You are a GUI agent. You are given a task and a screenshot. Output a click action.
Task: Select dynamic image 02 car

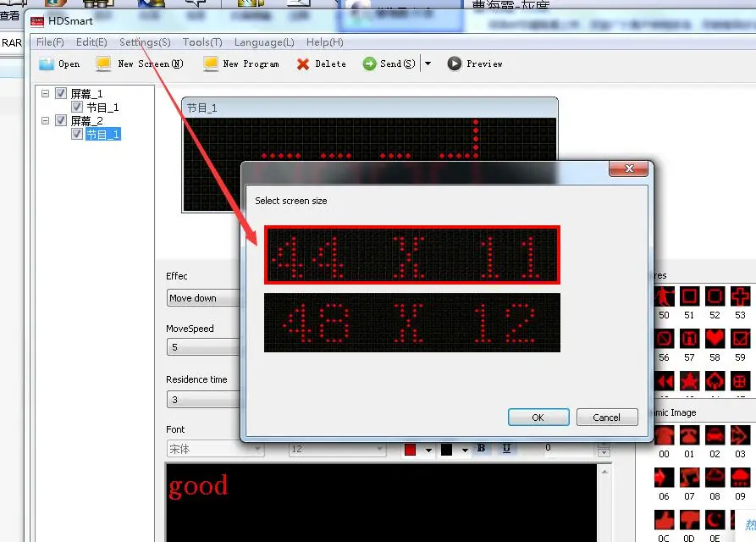pyautogui.click(x=715, y=435)
